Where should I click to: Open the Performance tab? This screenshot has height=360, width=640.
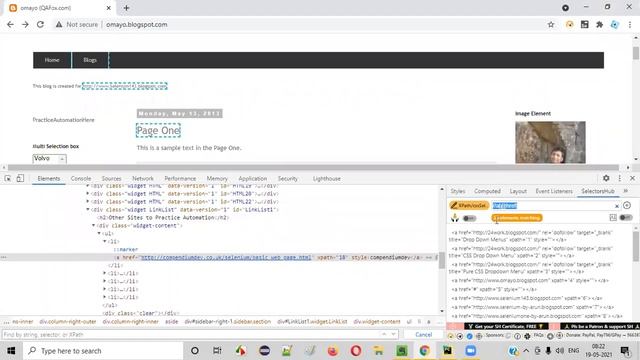pos(180,178)
